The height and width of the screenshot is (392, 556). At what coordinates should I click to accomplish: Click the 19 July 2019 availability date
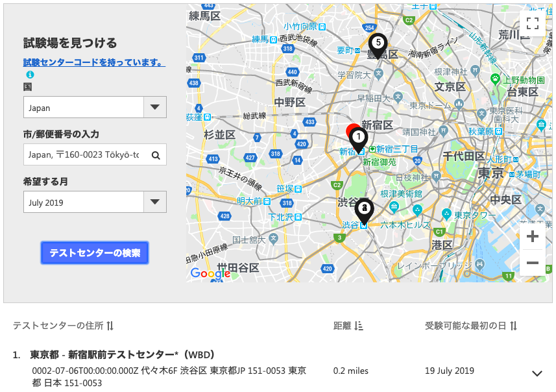point(450,371)
